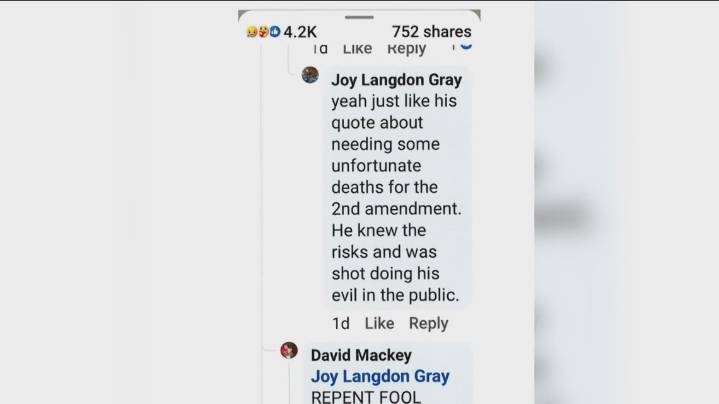Open David Mackey's profile picture
719x404 pixels.
[289, 350]
